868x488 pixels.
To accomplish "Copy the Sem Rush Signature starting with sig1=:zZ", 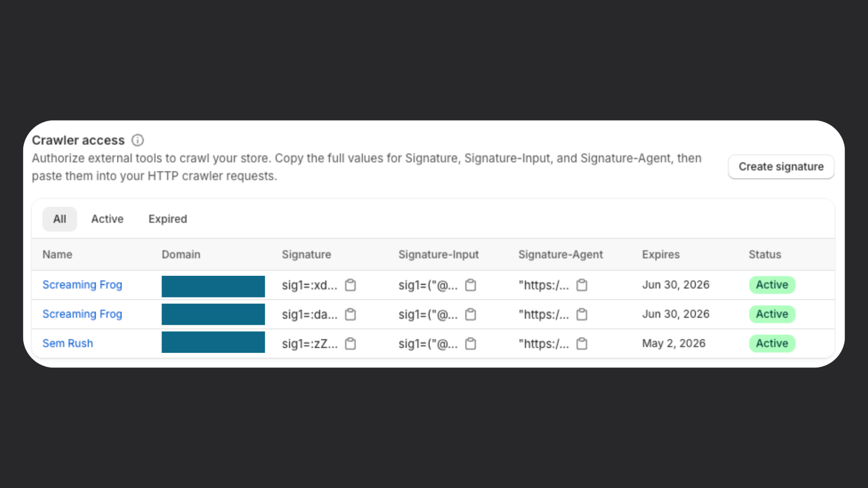I will tap(350, 344).
